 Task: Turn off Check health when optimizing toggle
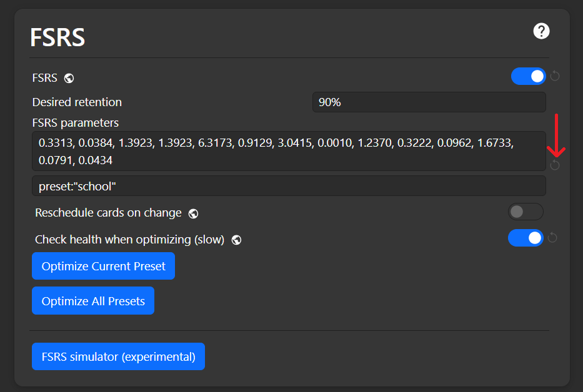525,238
